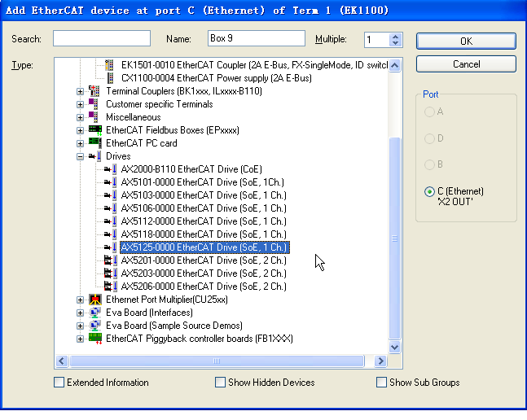
Task: Expand Ethernet Port Multiplier(CU25xx) node
Action: click(80, 300)
